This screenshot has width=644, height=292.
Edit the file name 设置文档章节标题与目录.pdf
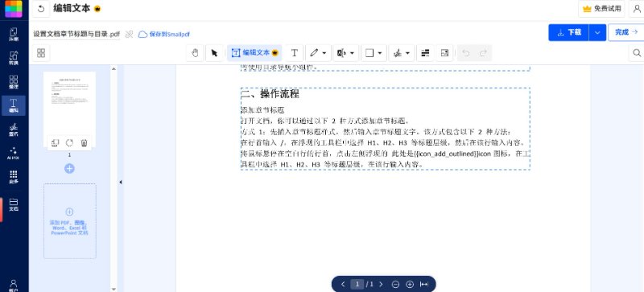(x=76, y=34)
